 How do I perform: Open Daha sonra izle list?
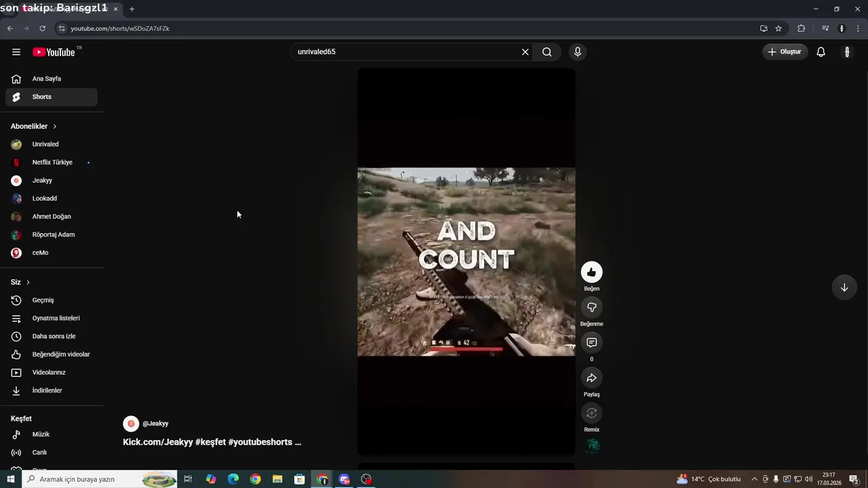tap(52, 336)
